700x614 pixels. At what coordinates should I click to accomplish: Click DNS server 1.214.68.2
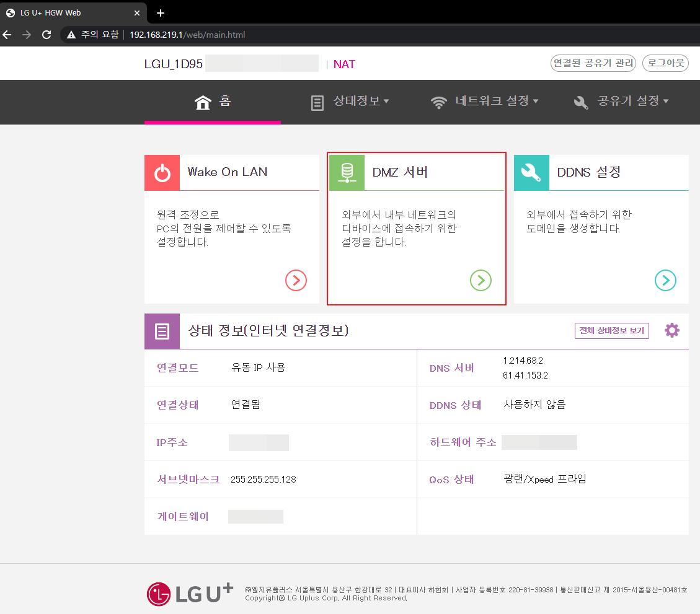[x=523, y=361]
